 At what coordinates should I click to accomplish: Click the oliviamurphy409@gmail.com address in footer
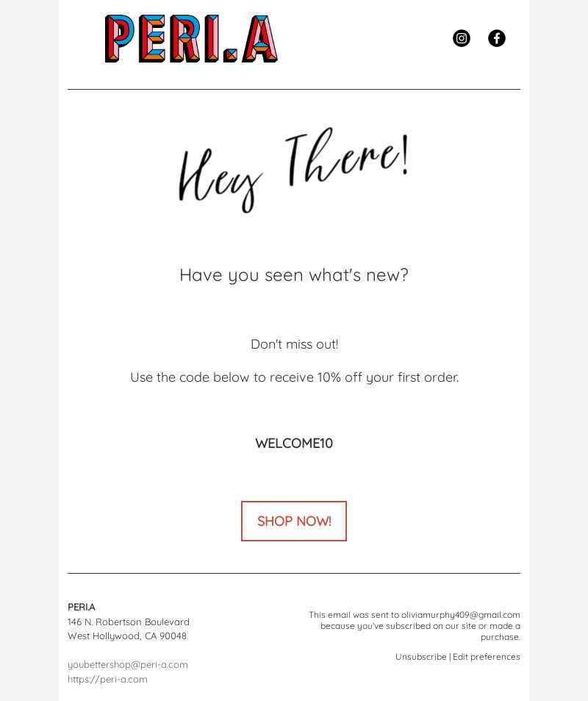(461, 615)
